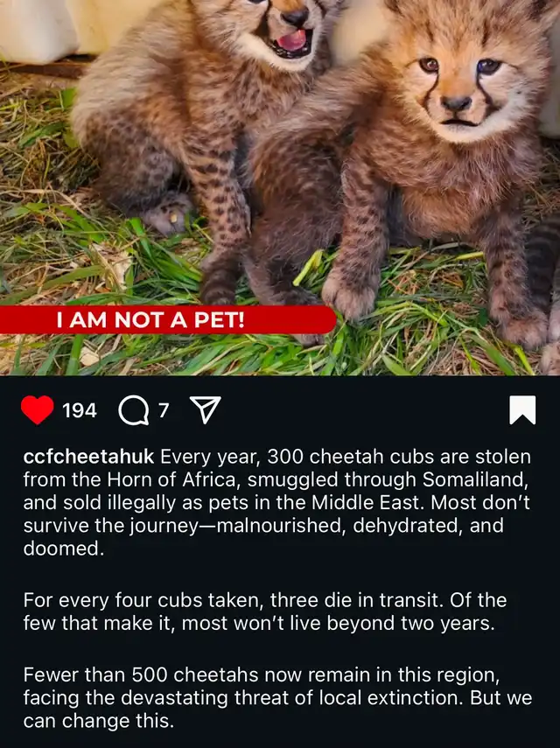
Task: Click the word 'Somaliland' in the caption
Action: pyautogui.click(x=475, y=479)
